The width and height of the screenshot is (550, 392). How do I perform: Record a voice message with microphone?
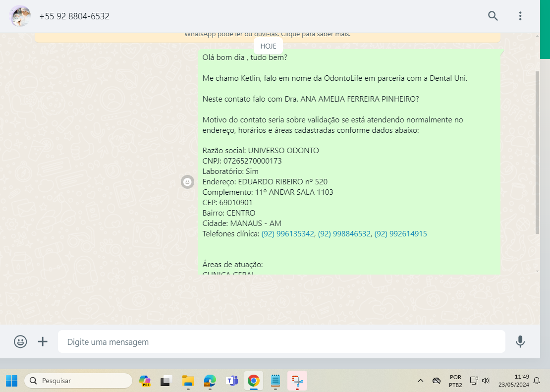click(520, 341)
